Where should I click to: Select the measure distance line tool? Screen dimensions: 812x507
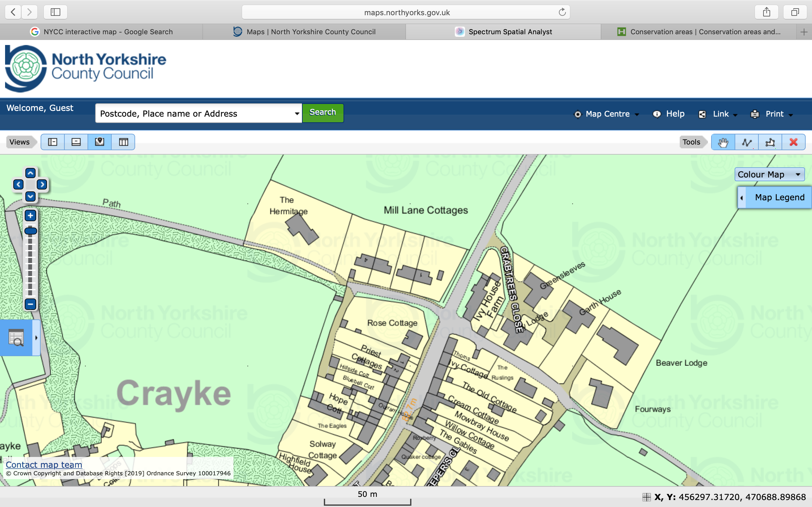pyautogui.click(x=747, y=142)
